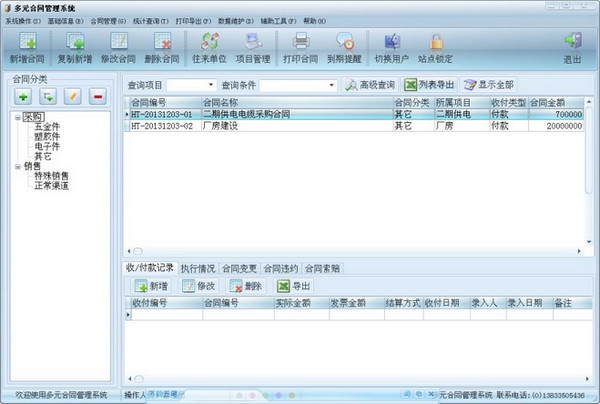Image resolution: width=600 pixels, height=404 pixels.
Task: Open 项目管理 from the toolbar
Action: (253, 48)
